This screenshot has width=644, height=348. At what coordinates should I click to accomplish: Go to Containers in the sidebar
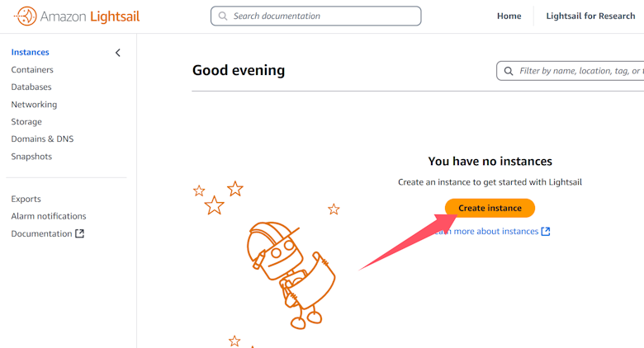tap(32, 70)
